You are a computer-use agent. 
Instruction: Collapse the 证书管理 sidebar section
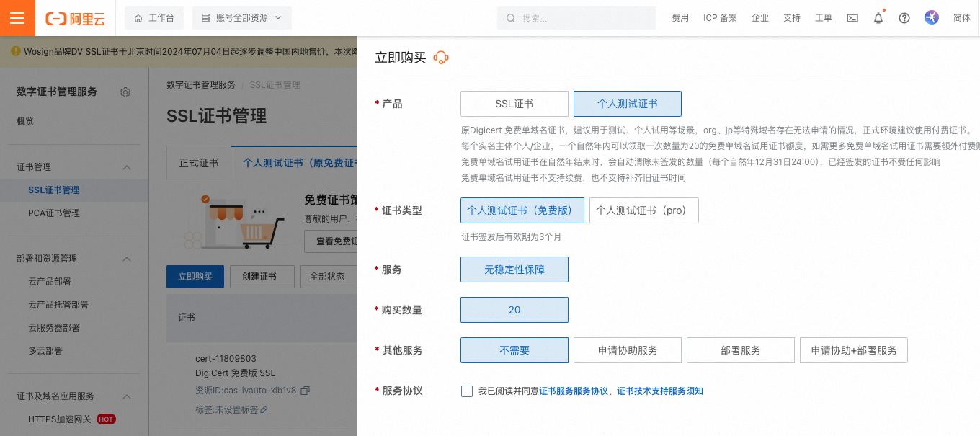[127, 167]
